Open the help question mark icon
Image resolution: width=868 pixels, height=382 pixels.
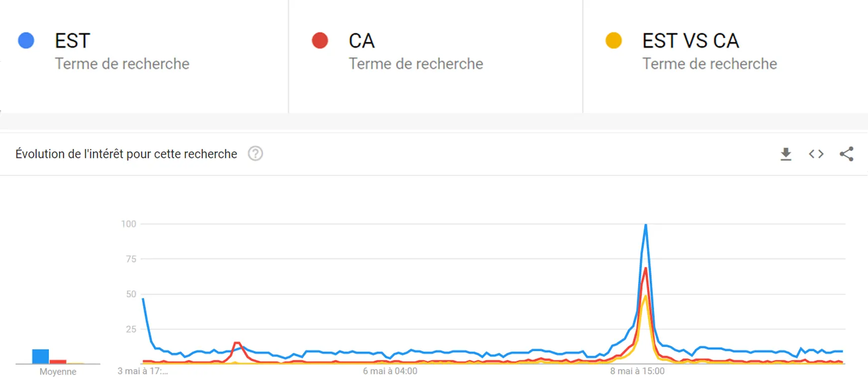255,153
